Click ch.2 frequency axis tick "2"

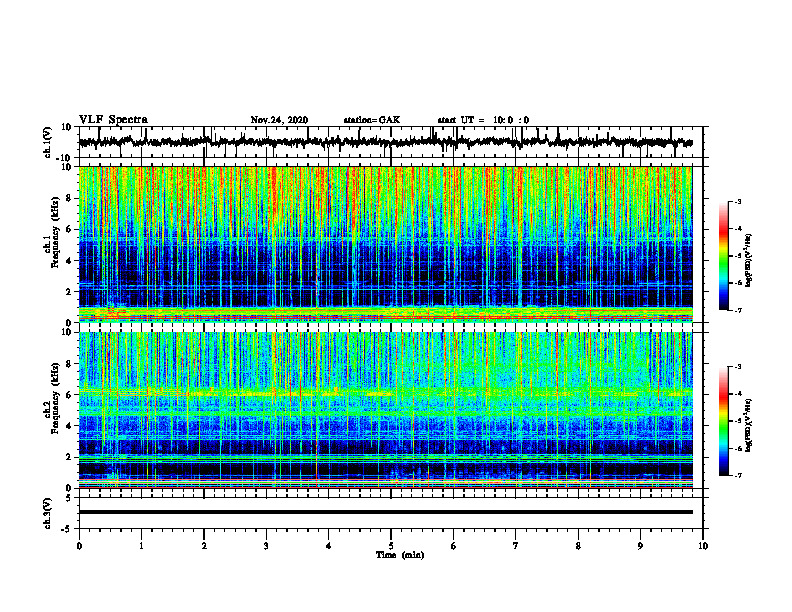pos(69,457)
